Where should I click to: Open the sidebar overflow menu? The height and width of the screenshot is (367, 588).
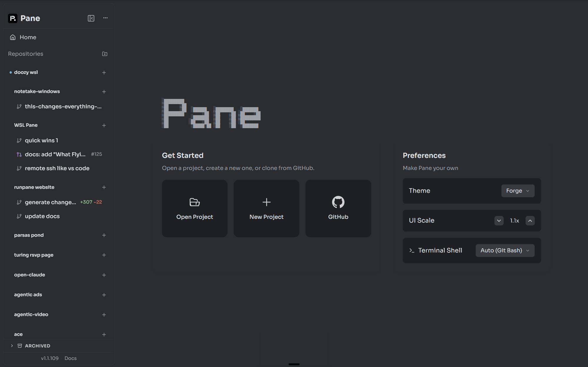[105, 18]
